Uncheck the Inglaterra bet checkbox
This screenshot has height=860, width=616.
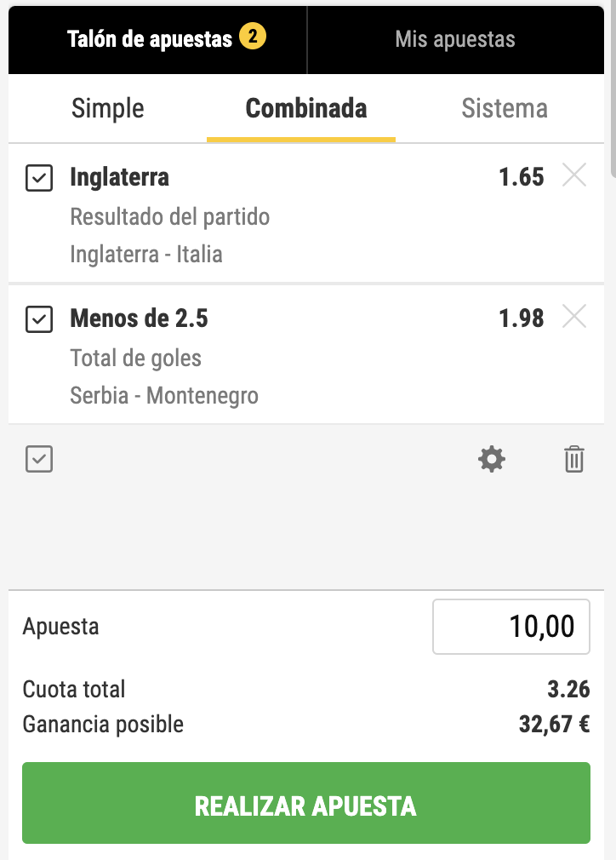click(x=39, y=178)
